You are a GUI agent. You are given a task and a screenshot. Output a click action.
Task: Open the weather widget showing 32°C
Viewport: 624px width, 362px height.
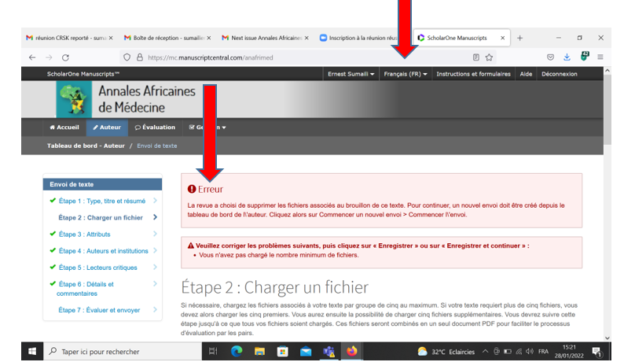tap(446, 352)
